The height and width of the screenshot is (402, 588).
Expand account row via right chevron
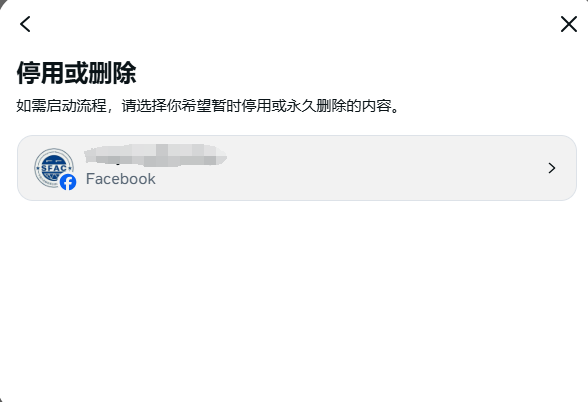552,168
